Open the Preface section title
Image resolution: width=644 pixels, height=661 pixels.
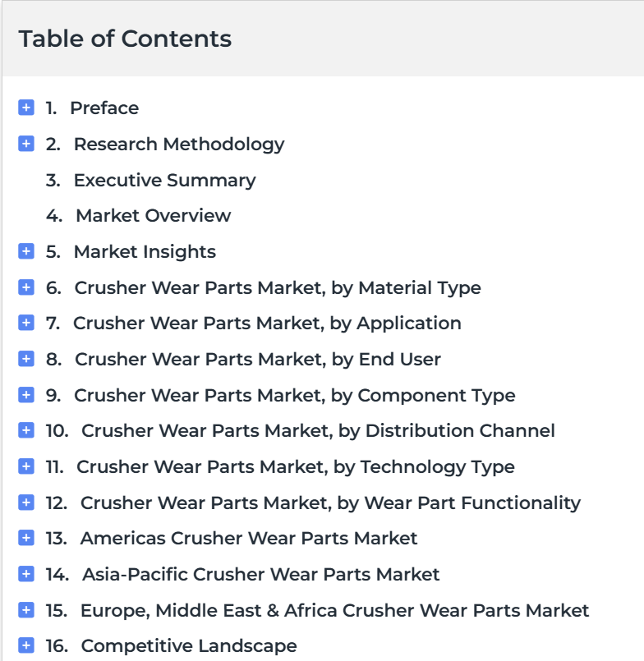tap(104, 108)
